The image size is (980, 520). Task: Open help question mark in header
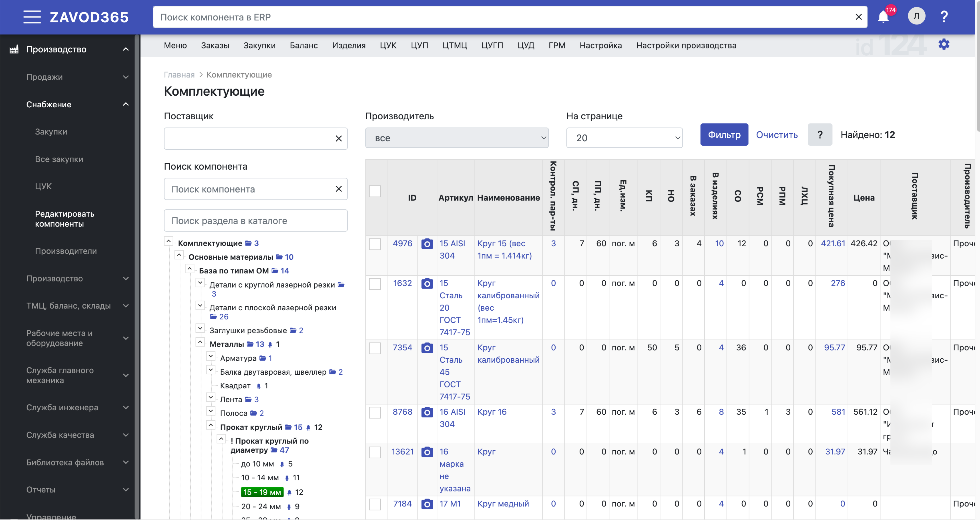click(x=944, y=17)
